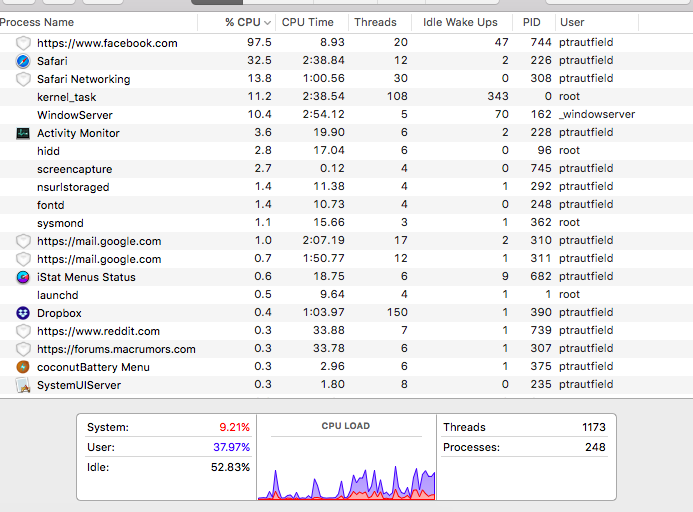Select the screencapture process

click(x=75, y=169)
